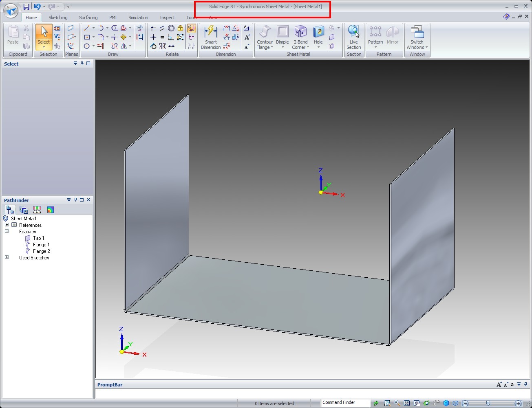Open the first PathFinder tab icon
This screenshot has width=532, height=408.
tap(10, 210)
